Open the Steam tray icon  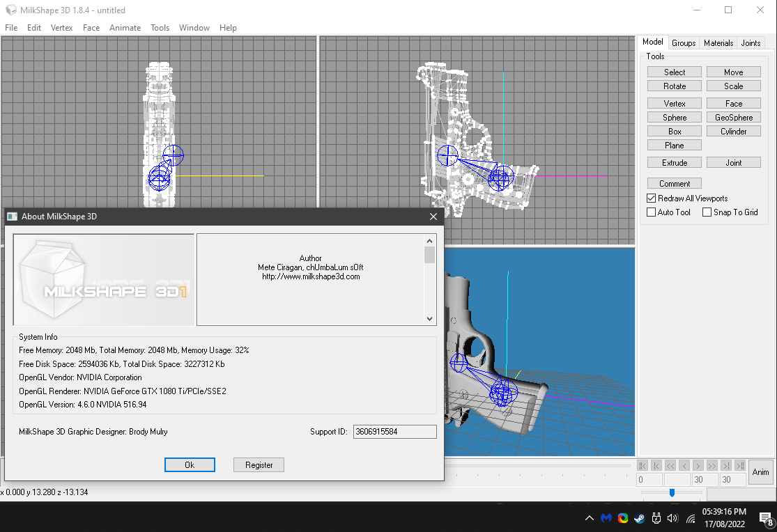click(x=640, y=518)
